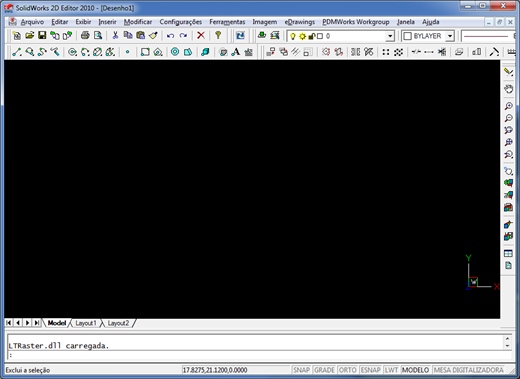
Task: Select the Donut drawing tool
Action: click(x=175, y=52)
